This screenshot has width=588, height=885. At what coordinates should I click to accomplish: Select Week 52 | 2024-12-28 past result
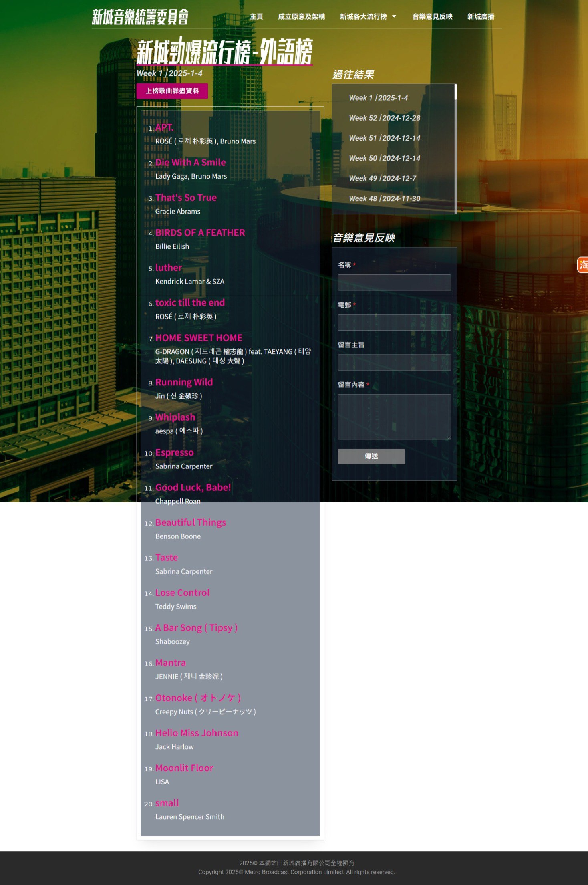[x=385, y=118]
